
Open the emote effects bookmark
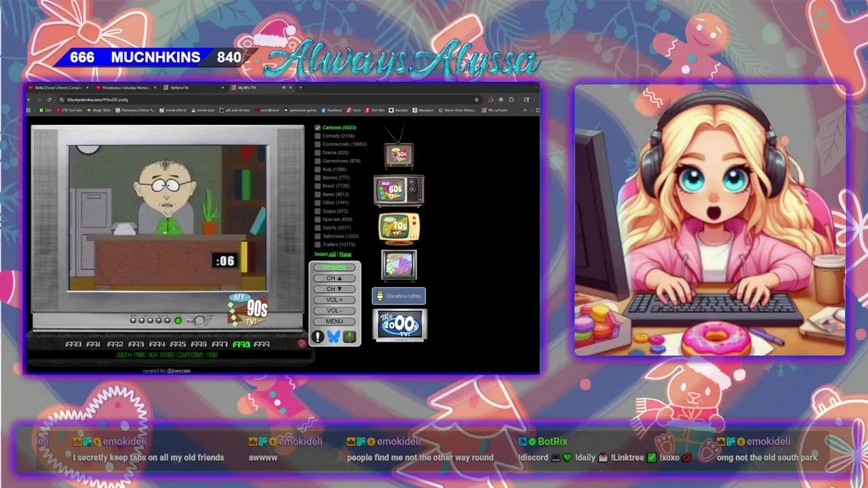click(x=173, y=110)
